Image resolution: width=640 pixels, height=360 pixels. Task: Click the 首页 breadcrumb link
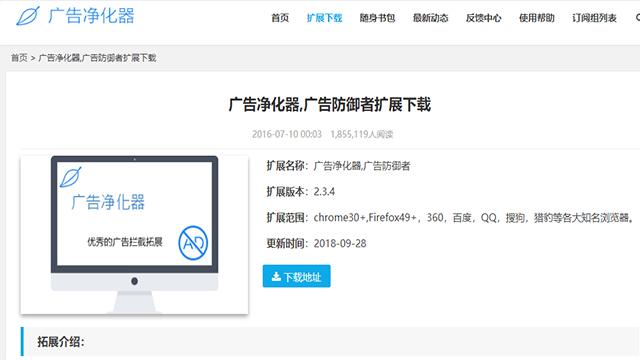click(x=19, y=58)
